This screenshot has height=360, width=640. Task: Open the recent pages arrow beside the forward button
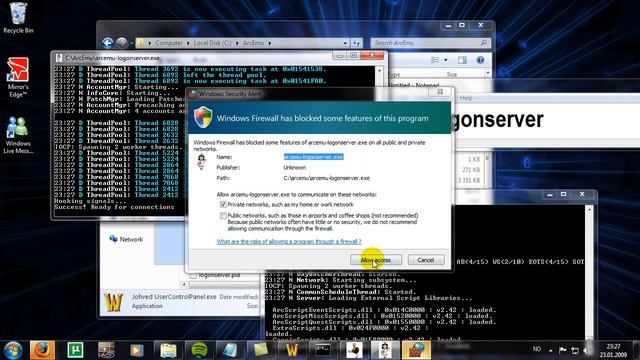pos(131,43)
